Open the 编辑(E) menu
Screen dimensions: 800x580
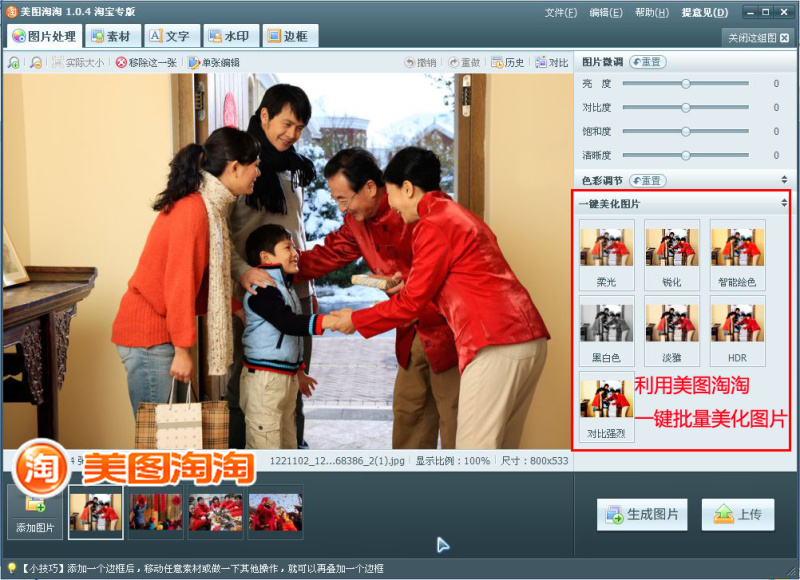(606, 12)
